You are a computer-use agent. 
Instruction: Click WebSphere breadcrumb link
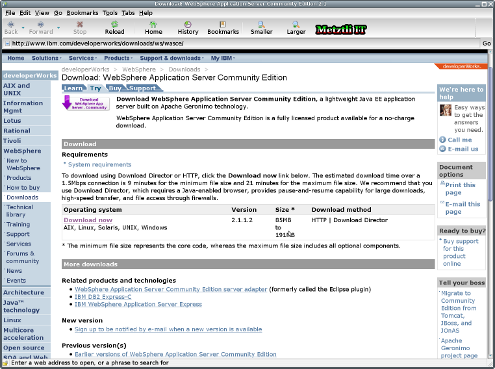click(x=139, y=69)
